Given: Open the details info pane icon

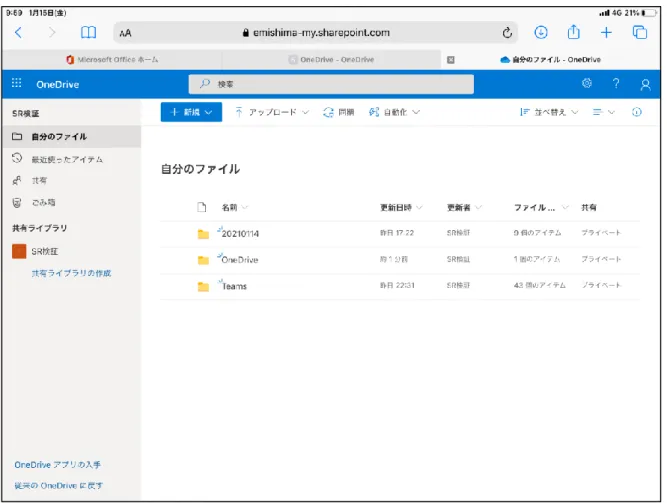Looking at the screenshot, I should 636,112.
